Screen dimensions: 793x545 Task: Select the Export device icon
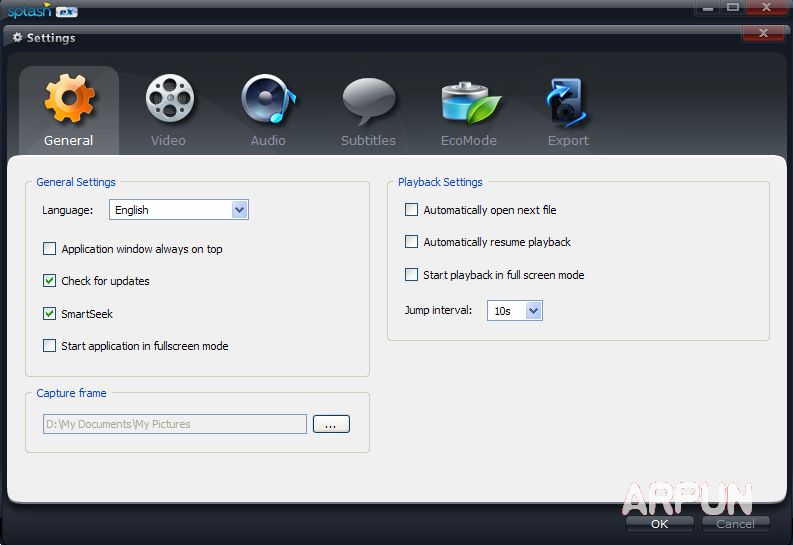pos(568,100)
